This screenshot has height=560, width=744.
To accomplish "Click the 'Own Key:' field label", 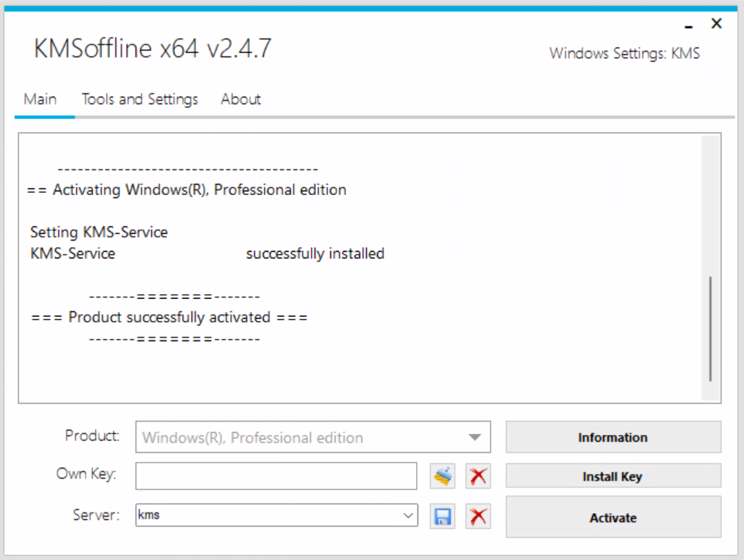I will click(86, 474).
